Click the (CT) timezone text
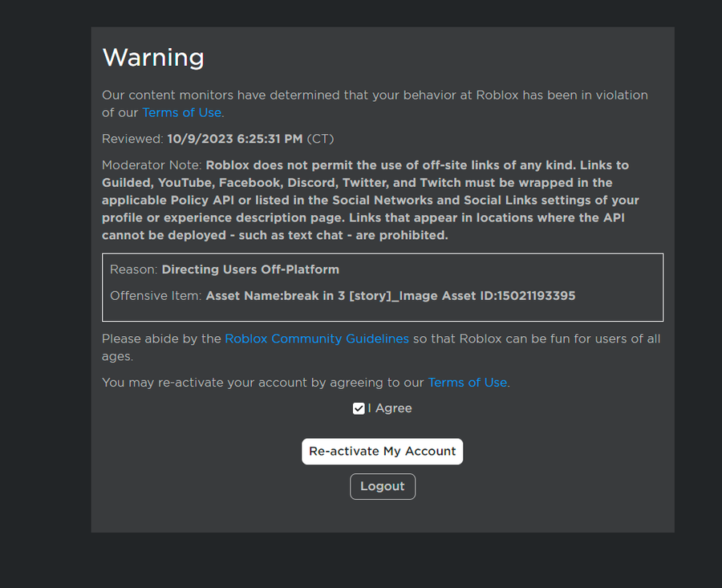The width and height of the screenshot is (722, 588). click(320, 139)
